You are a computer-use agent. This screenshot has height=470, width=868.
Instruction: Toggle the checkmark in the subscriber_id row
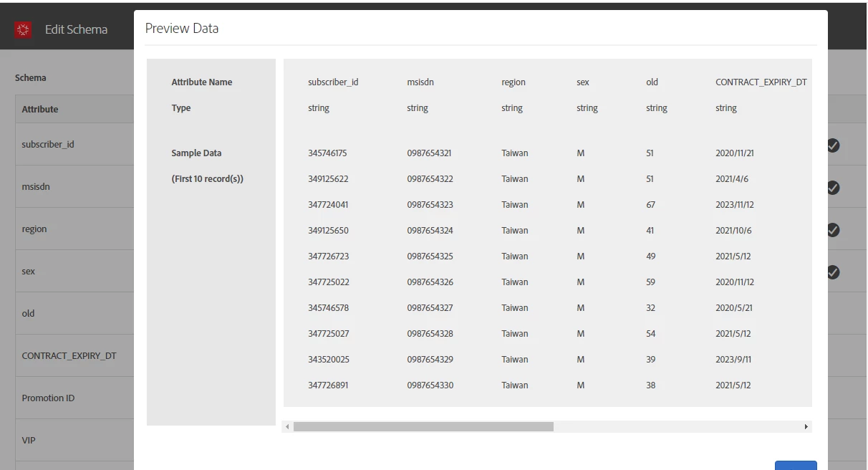pyautogui.click(x=833, y=145)
